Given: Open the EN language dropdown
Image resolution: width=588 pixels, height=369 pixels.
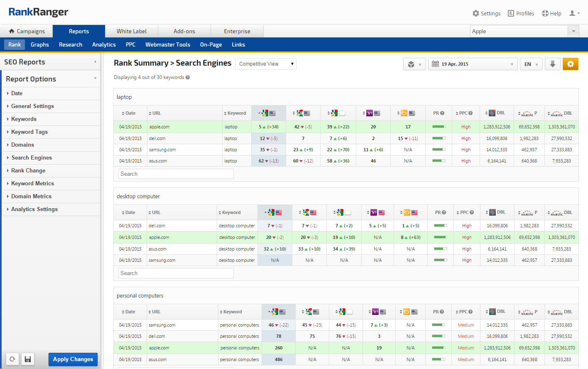Looking at the screenshot, I should tap(531, 64).
